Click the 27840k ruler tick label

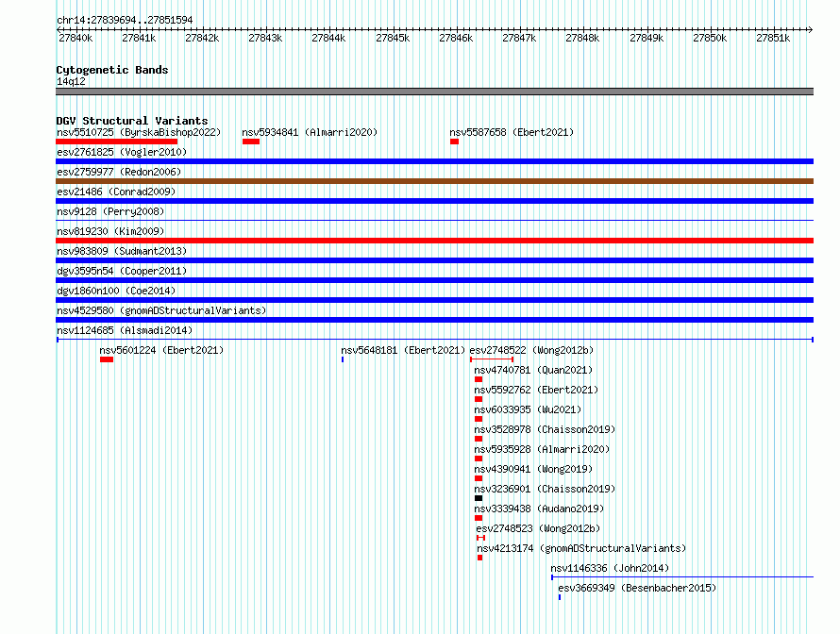pyautogui.click(x=76, y=38)
